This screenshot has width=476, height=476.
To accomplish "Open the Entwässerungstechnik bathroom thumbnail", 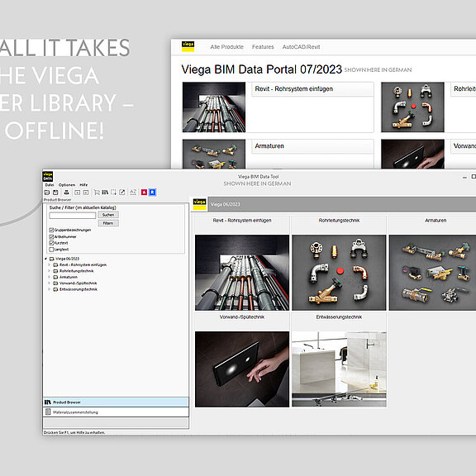I will [339, 369].
